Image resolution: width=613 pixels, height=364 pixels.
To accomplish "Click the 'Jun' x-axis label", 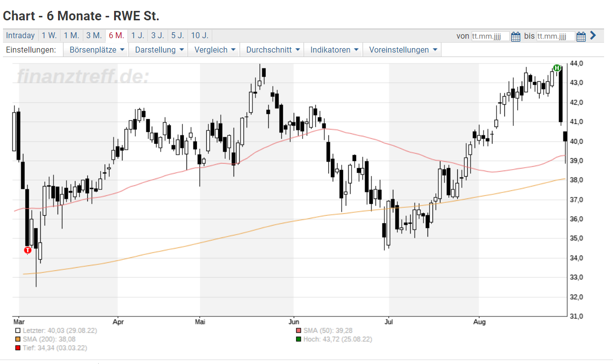I will [294, 322].
